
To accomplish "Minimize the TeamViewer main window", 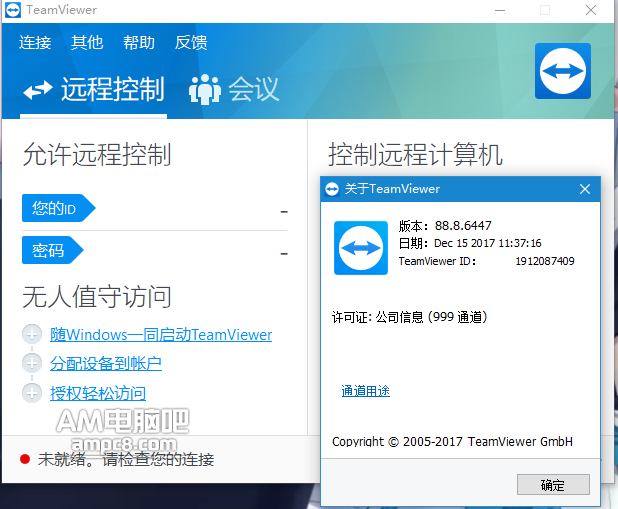I will (500, 10).
